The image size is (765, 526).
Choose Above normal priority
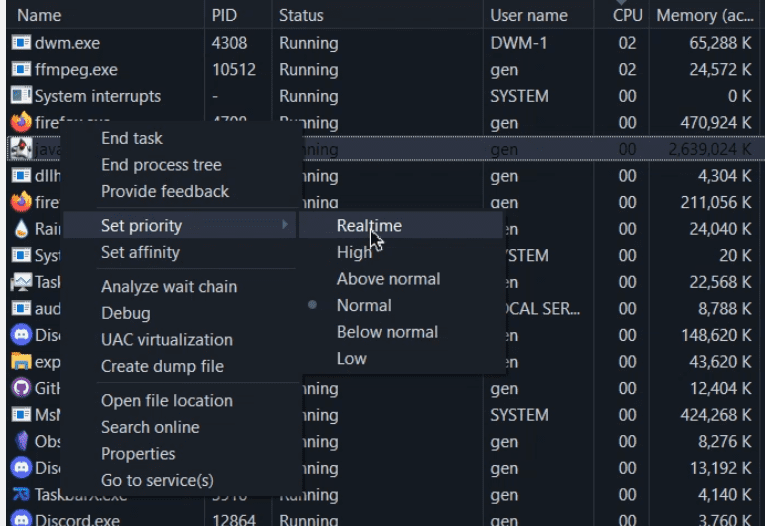click(388, 279)
